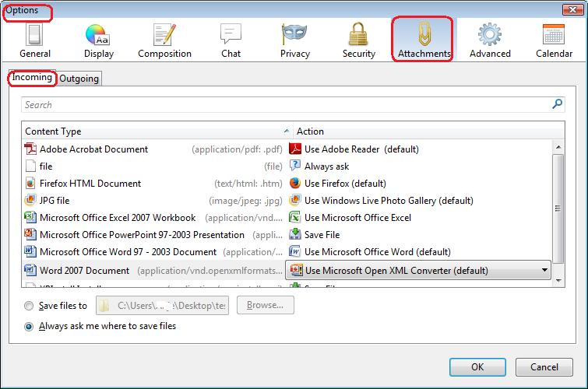Click the Action column header
Screen dimensions: 588x389
(428, 131)
